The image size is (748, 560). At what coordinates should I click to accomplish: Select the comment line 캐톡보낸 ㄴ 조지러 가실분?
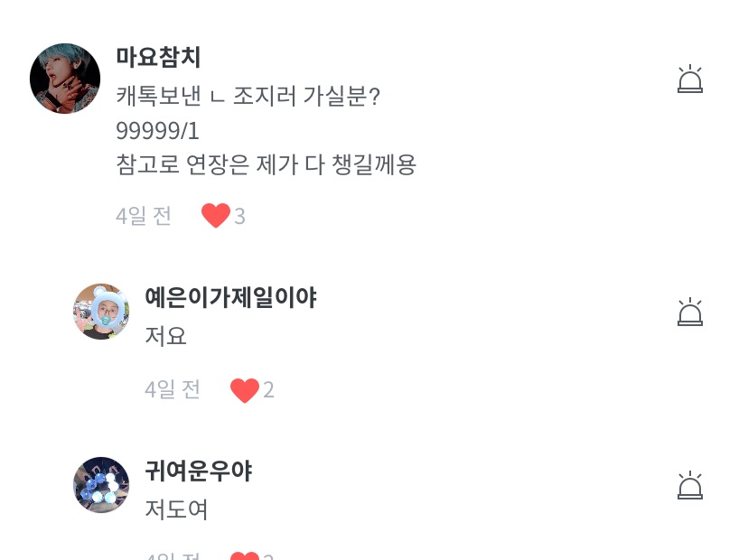[x=248, y=96]
